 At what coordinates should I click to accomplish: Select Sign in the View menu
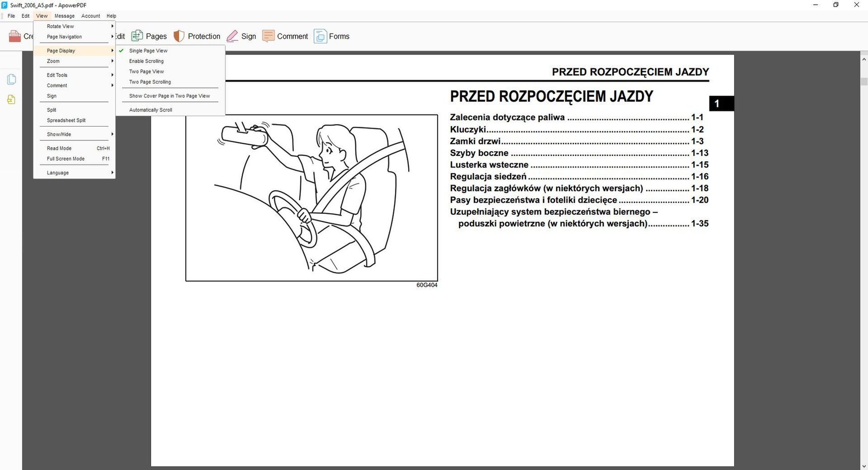74,96
